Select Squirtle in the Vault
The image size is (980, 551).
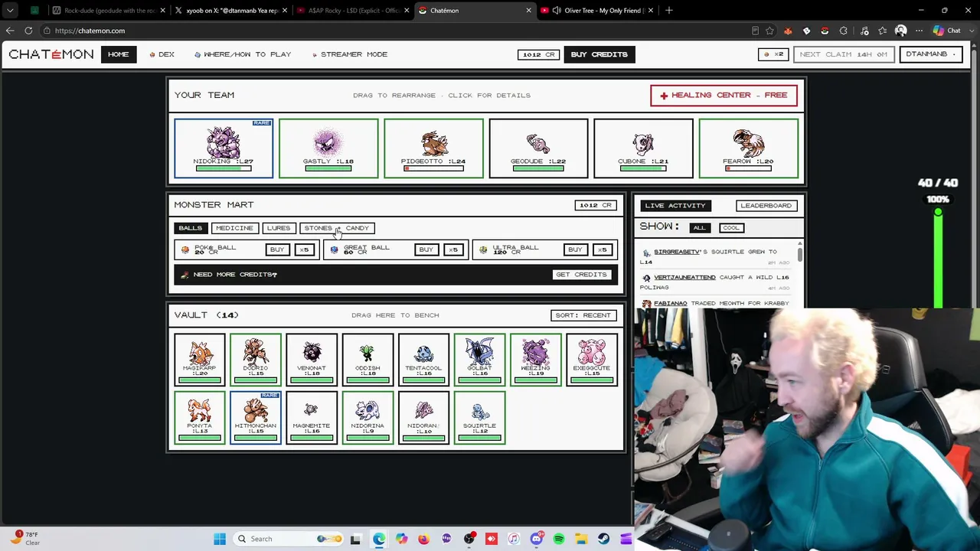coord(479,417)
